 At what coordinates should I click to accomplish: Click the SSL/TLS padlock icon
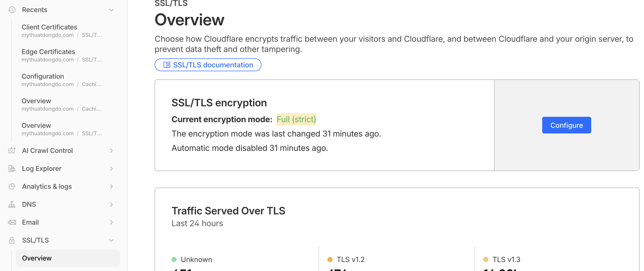click(12, 240)
